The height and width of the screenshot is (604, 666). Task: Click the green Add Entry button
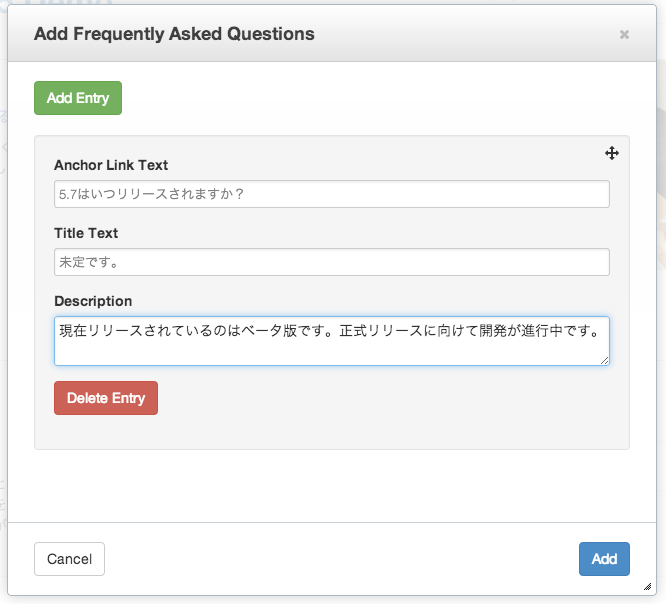[x=78, y=98]
